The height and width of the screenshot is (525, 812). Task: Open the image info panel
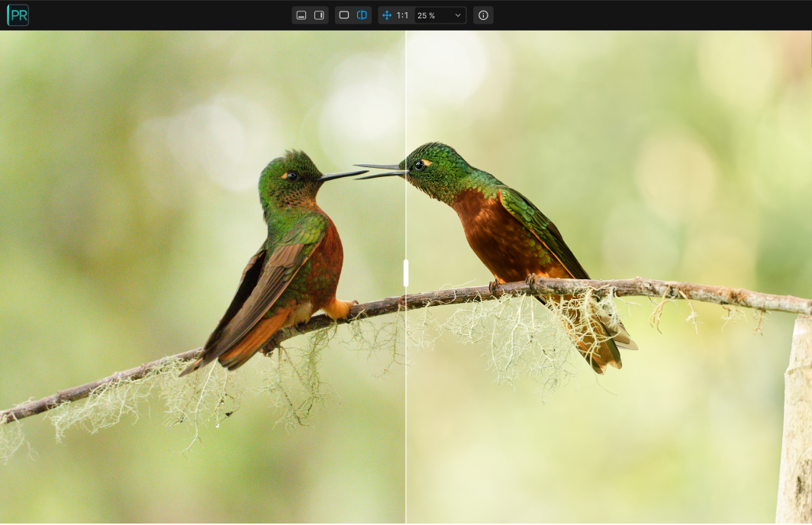tap(483, 15)
